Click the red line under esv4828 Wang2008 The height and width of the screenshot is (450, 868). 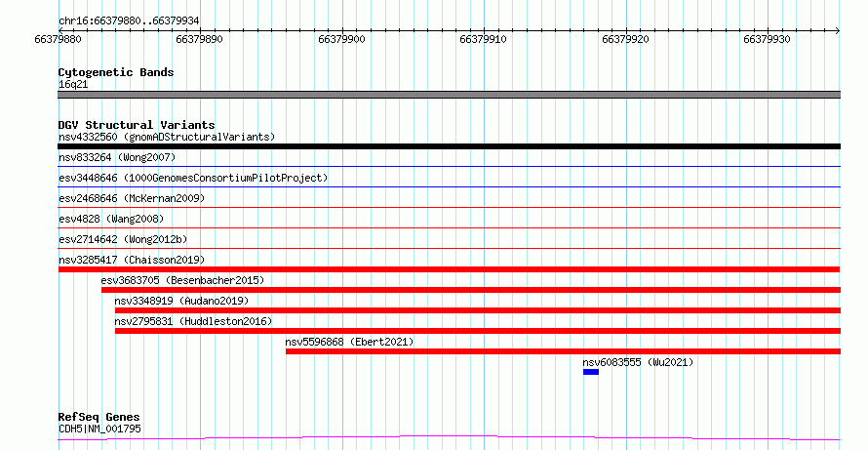449,227
